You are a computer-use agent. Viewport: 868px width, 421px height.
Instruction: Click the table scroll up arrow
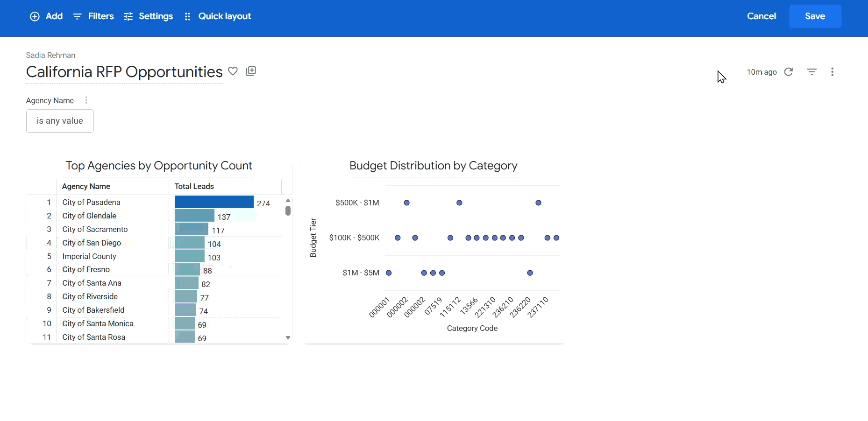pyautogui.click(x=288, y=200)
